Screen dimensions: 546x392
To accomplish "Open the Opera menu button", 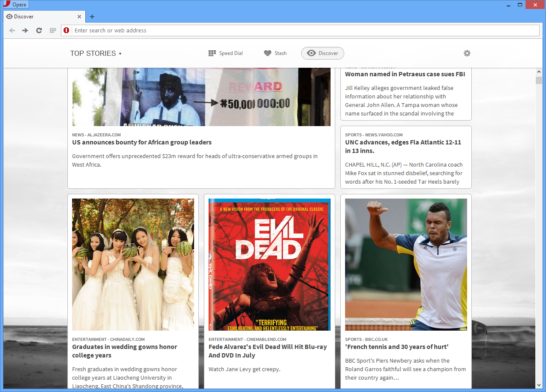I will click(x=16, y=4).
